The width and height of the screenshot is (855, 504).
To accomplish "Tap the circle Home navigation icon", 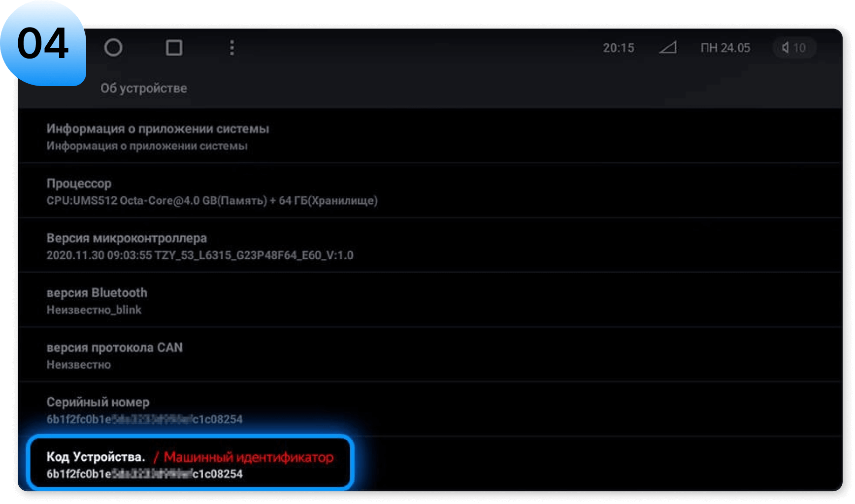I will [x=113, y=48].
